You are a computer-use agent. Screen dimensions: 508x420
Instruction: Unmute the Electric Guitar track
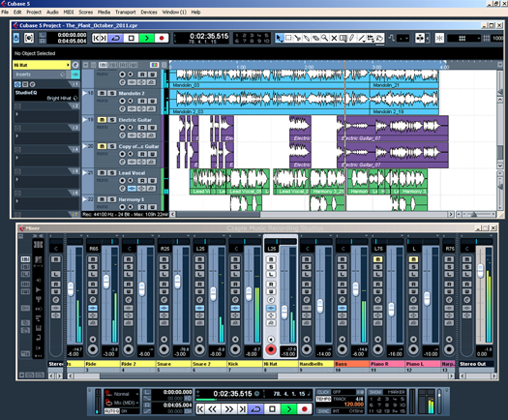tap(102, 120)
